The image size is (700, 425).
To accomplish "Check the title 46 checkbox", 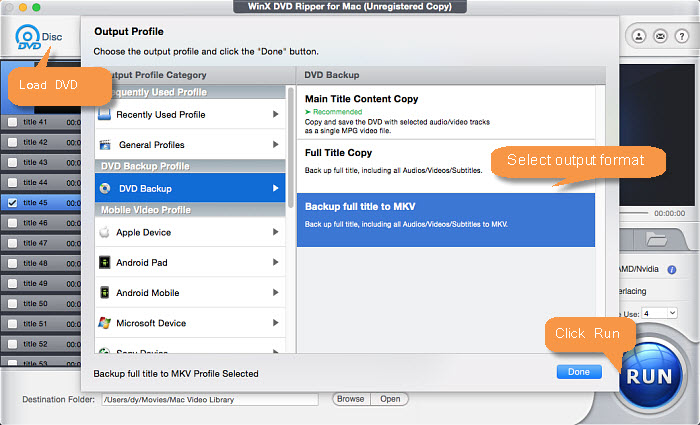I will tap(12, 223).
